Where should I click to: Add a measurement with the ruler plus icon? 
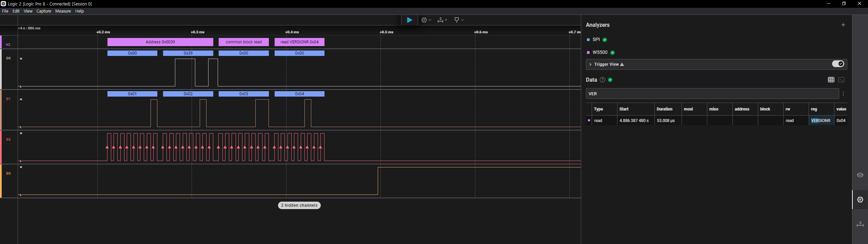tap(442, 20)
